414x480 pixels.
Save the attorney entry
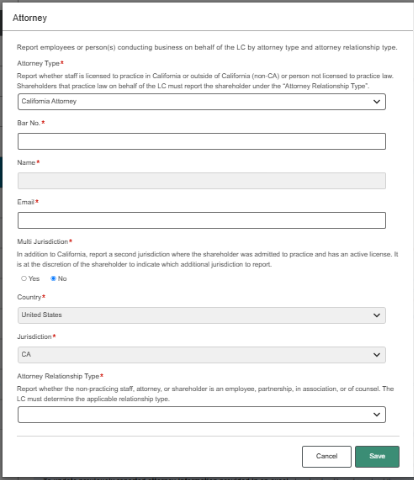tap(377, 457)
